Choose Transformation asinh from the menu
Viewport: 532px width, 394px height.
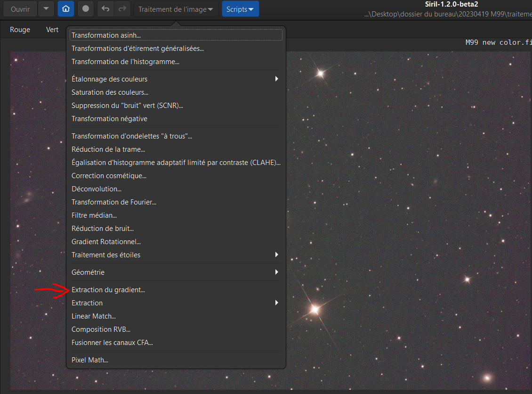(106, 35)
